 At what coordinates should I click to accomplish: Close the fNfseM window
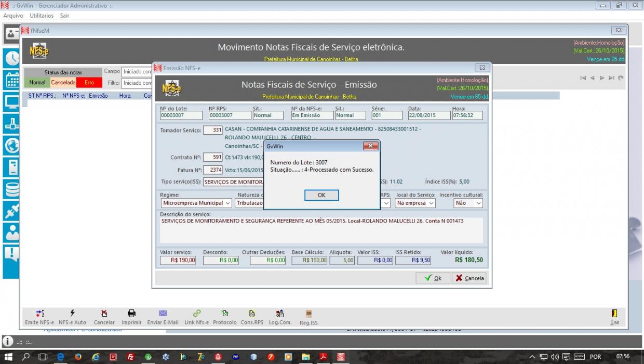pos(619,30)
